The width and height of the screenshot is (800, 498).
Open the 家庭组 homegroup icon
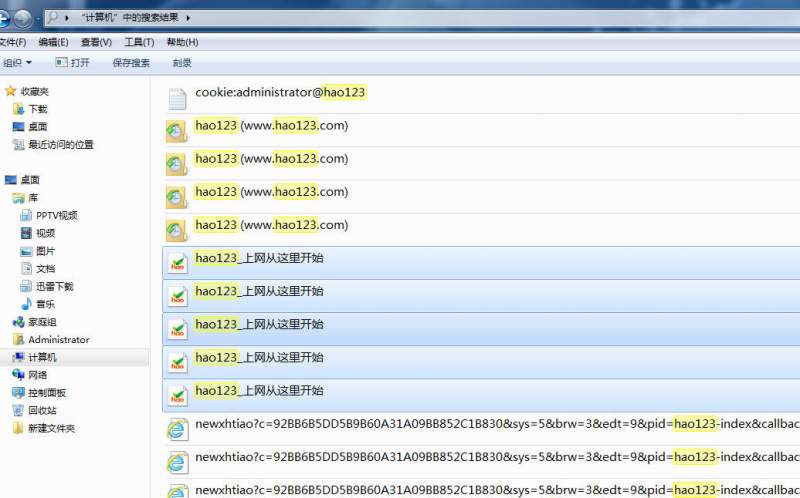click(x=18, y=322)
